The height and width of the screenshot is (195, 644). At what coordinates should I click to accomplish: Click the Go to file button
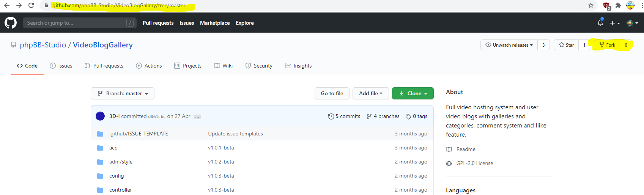[332, 93]
